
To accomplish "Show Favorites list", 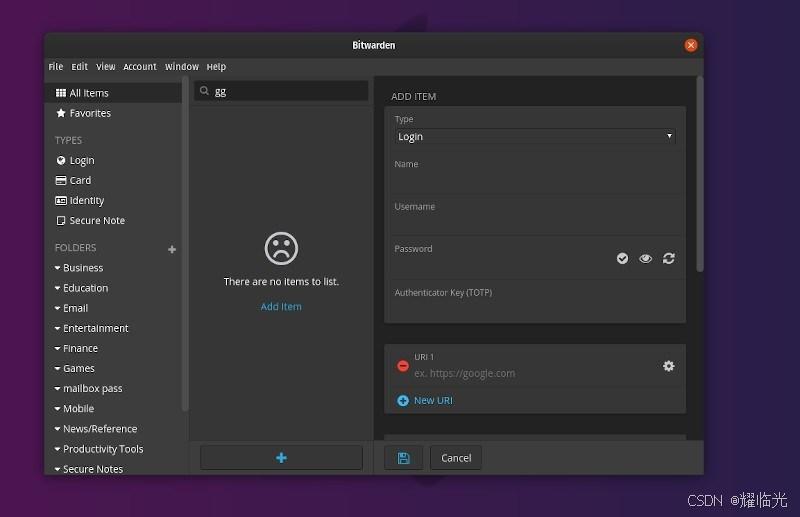I will 90,113.
